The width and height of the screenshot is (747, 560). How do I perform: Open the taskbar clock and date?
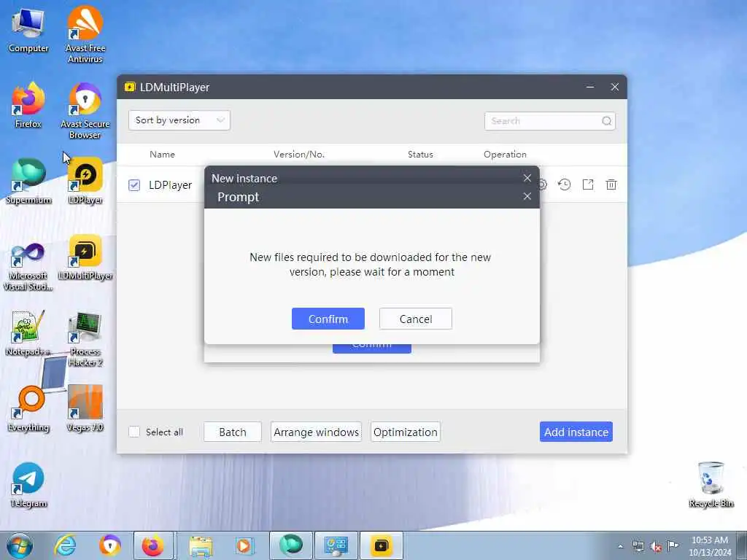tap(710, 546)
